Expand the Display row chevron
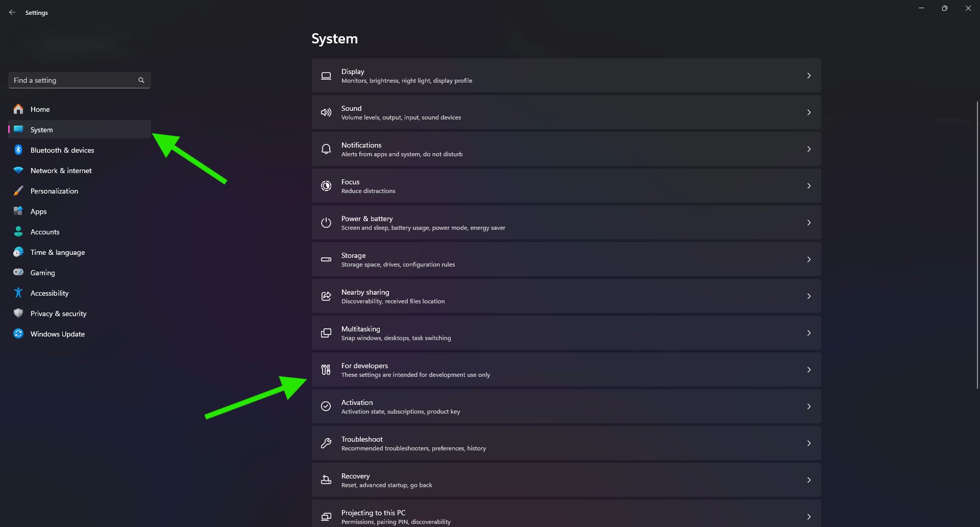Screen dimensions: 980x527 [809, 76]
